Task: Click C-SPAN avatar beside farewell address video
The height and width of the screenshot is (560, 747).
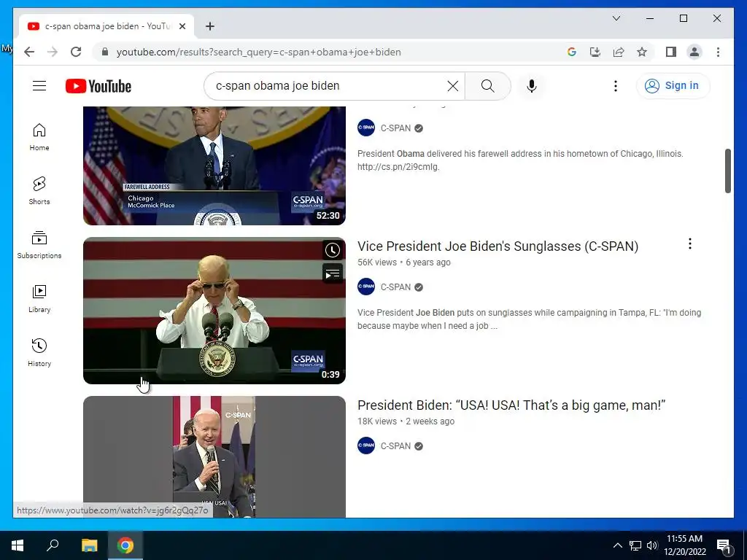Action: pyautogui.click(x=366, y=128)
